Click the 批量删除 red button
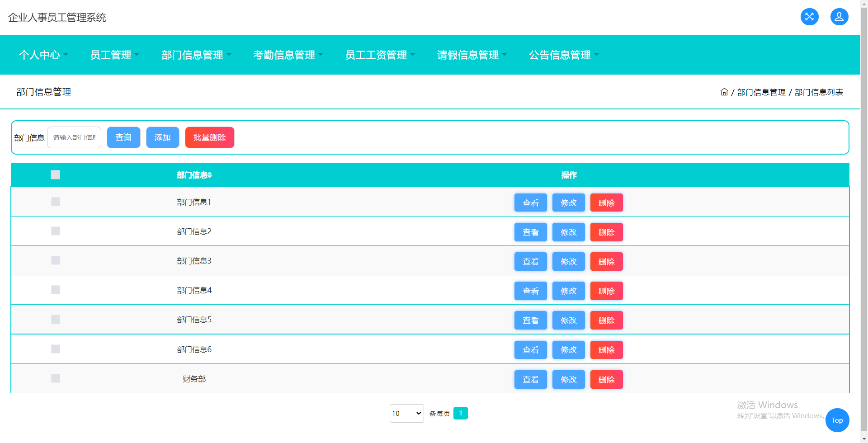 pyautogui.click(x=209, y=137)
